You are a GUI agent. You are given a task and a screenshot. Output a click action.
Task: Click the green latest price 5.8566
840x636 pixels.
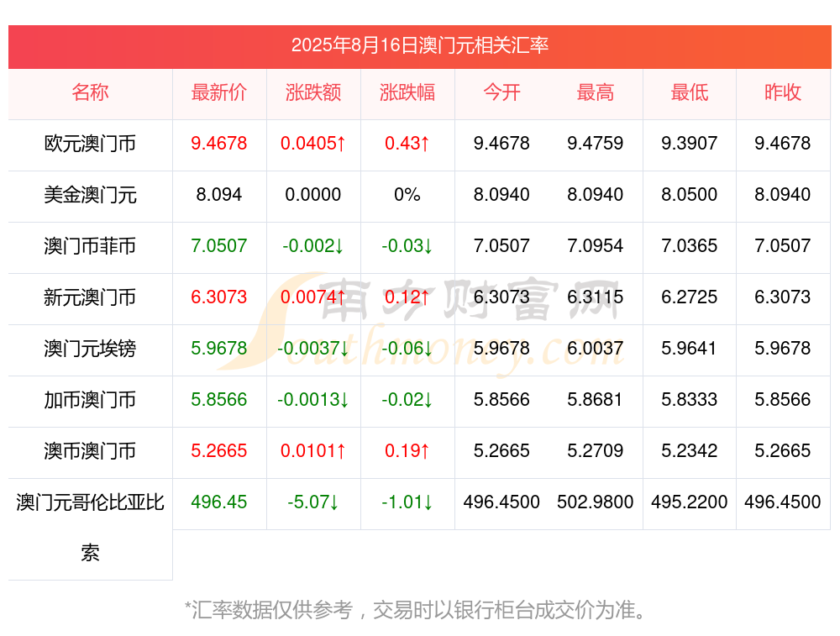(219, 400)
